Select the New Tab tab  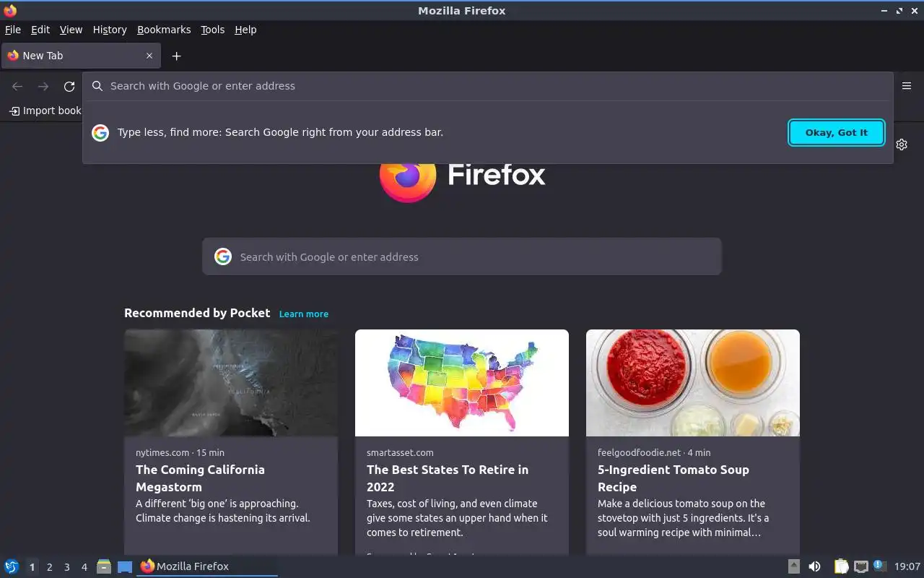[81, 56]
